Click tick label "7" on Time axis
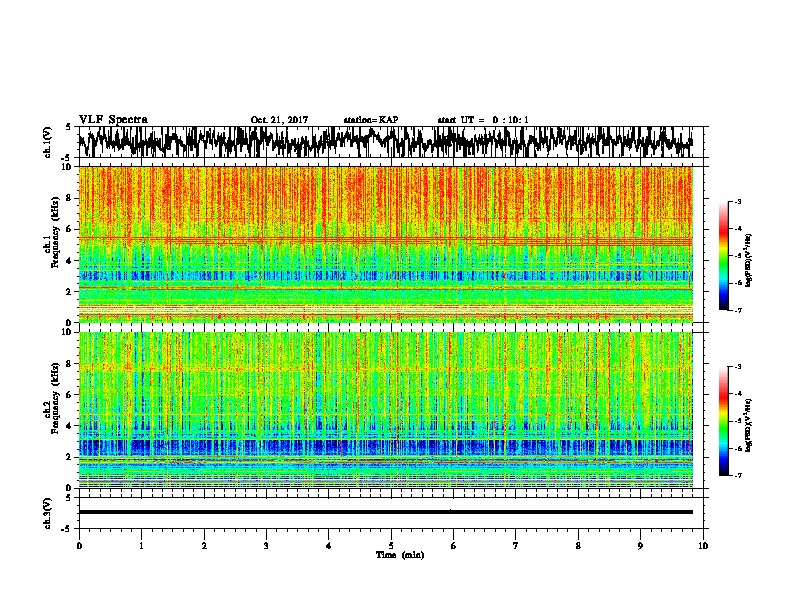Screen dimensions: 792x612 [x=516, y=546]
